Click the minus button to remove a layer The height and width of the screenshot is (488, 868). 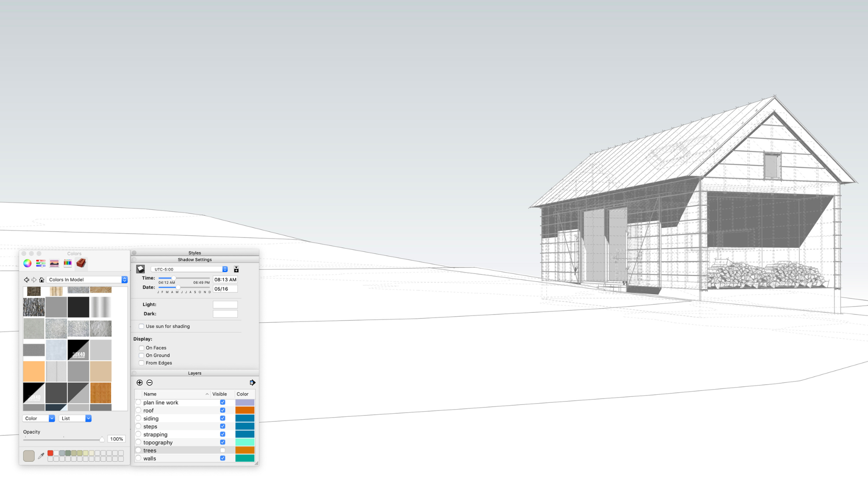pyautogui.click(x=150, y=382)
